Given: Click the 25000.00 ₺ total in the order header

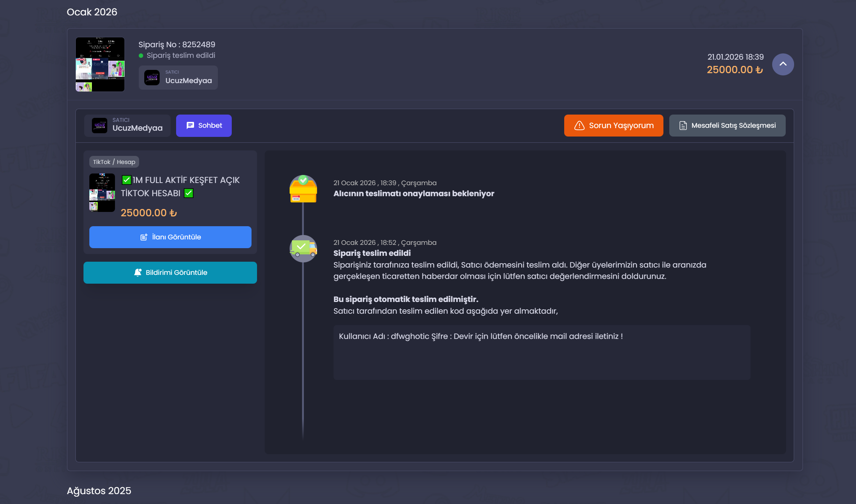Looking at the screenshot, I should click(x=735, y=70).
